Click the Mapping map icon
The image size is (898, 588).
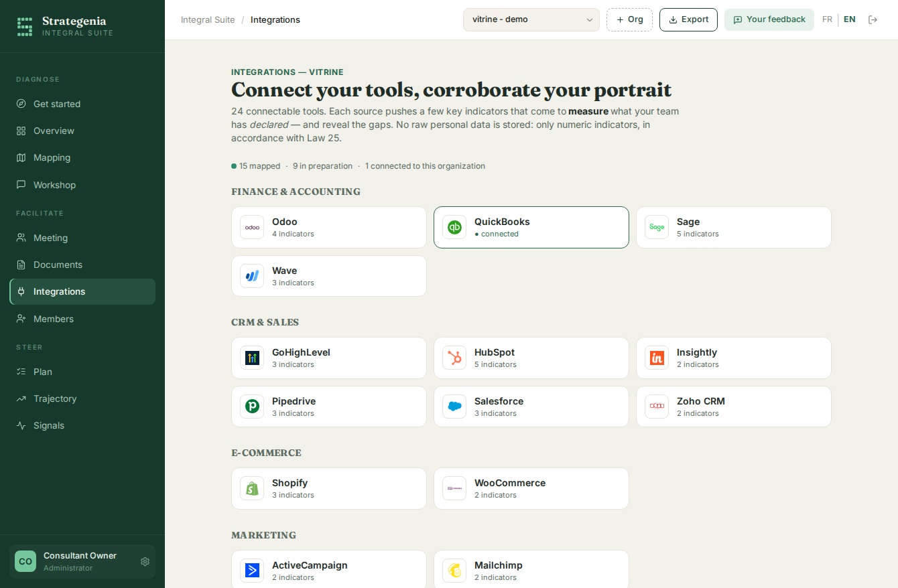pos(21,157)
